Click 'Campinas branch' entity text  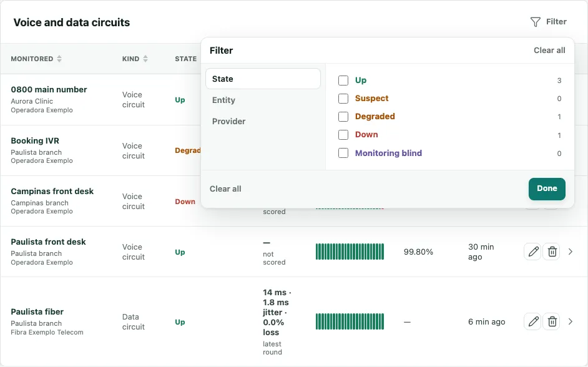tap(39, 203)
